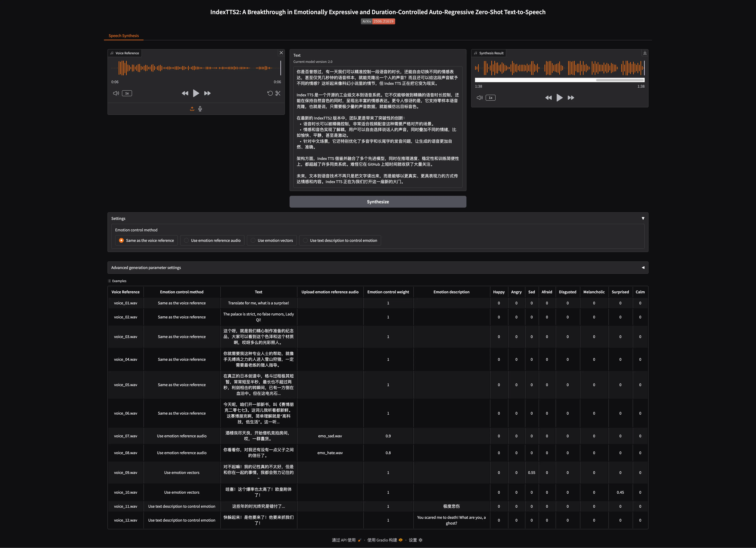The width and height of the screenshot is (756, 548).
Task: Focus the Text input area
Action: (378, 127)
